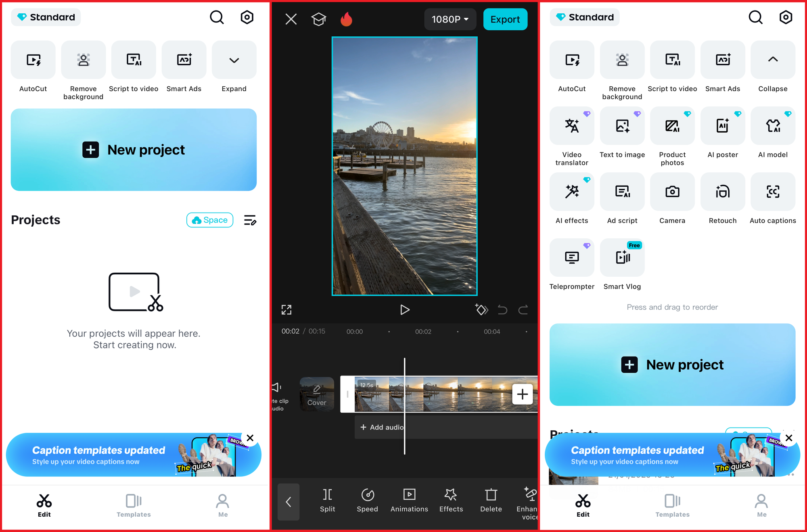Image resolution: width=807 pixels, height=532 pixels.
Task: Open the Remove background tool
Action: point(83,60)
